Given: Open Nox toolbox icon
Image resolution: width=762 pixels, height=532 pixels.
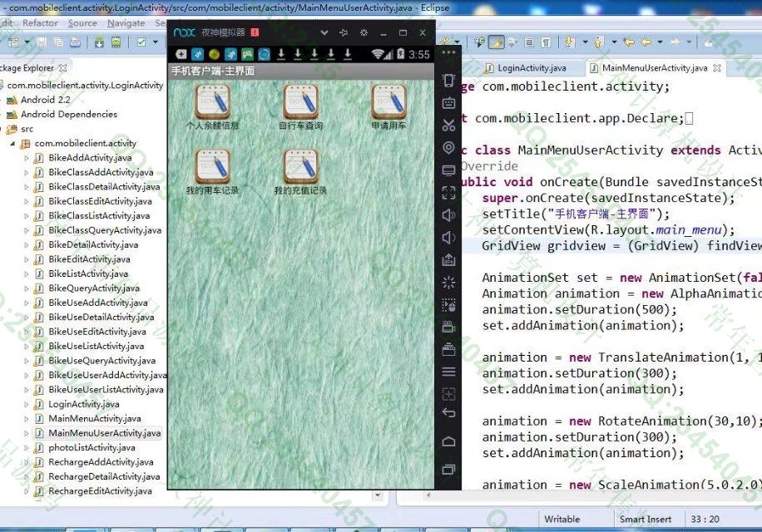Looking at the screenshot, I should (x=448, y=349).
